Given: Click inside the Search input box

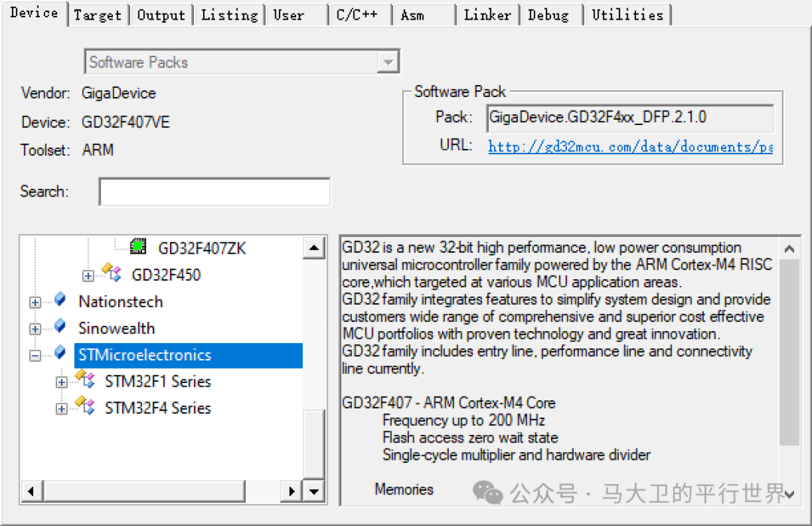Looking at the screenshot, I should 214,191.
